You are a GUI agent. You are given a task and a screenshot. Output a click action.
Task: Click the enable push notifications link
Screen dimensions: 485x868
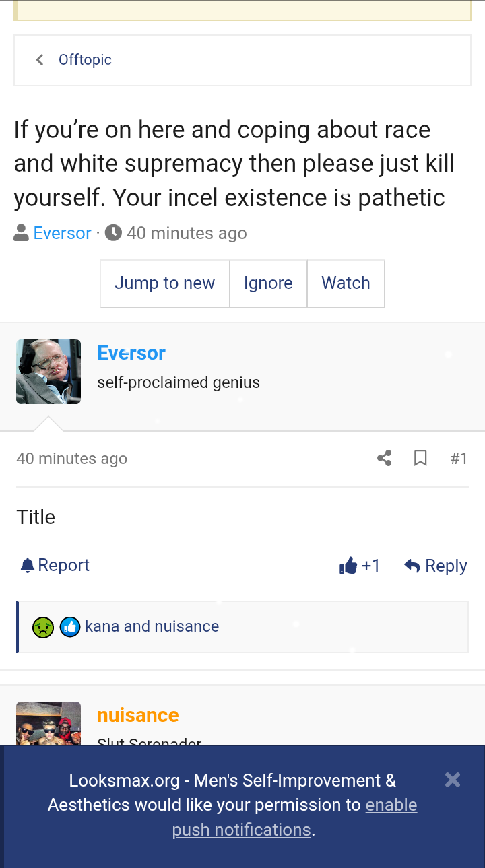(x=391, y=805)
